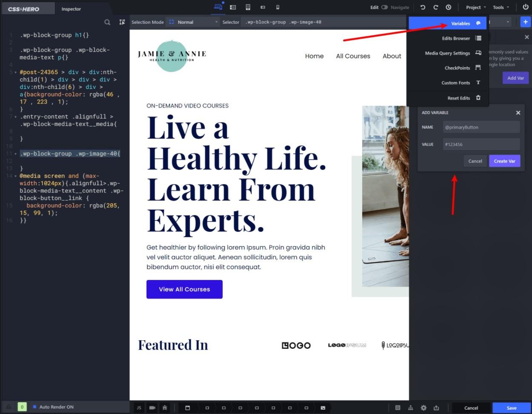Open the edit history clock icon

coord(449,7)
